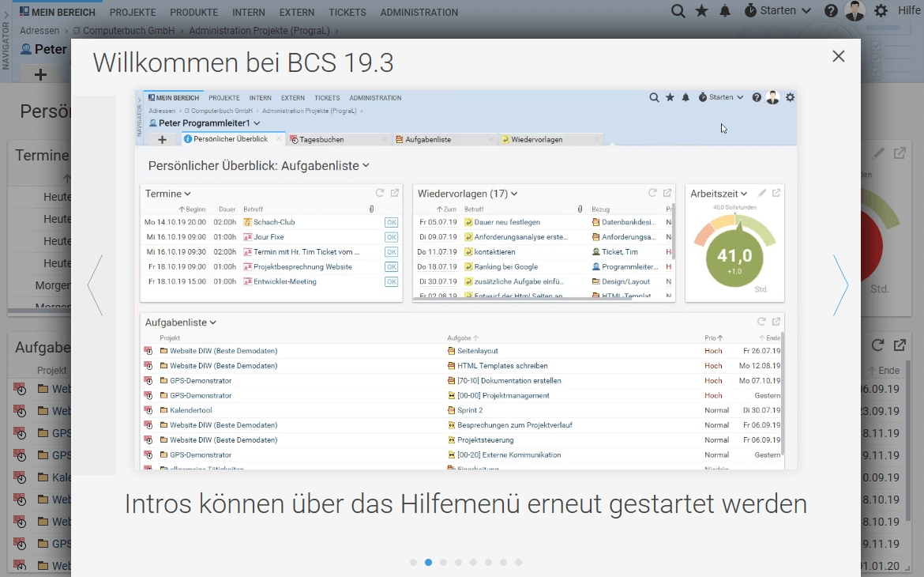Close the Willkommen bei BCS 19.3 dialog

tap(839, 56)
